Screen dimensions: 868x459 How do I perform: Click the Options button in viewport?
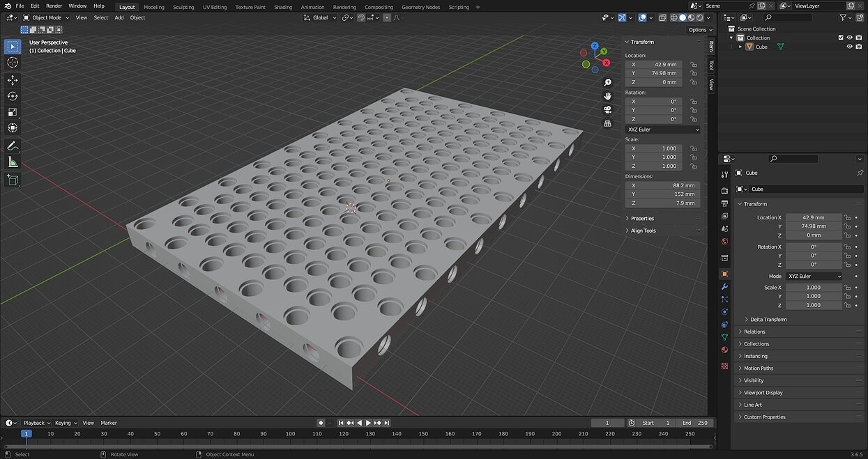coord(699,30)
